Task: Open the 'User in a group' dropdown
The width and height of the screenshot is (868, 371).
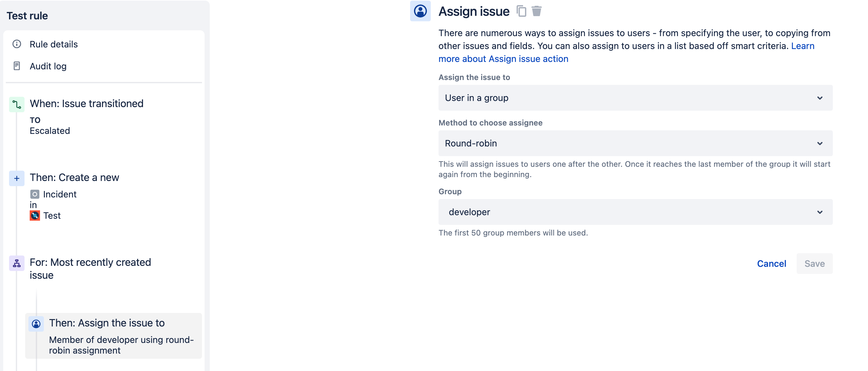Action: [635, 98]
